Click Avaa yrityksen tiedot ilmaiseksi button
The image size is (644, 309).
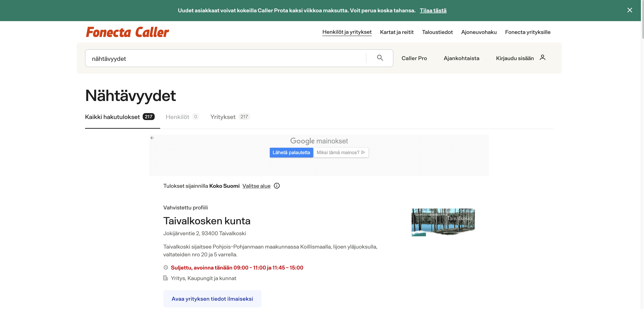tap(212, 299)
